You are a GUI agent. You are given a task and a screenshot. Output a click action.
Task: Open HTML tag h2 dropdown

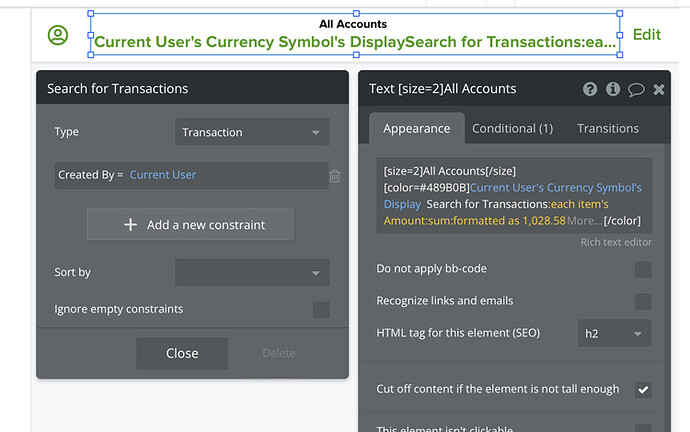coord(614,333)
